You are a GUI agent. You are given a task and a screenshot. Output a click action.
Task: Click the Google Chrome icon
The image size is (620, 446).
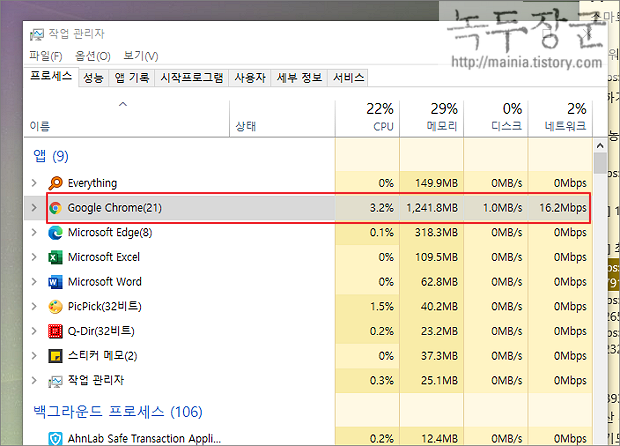pyautogui.click(x=55, y=208)
